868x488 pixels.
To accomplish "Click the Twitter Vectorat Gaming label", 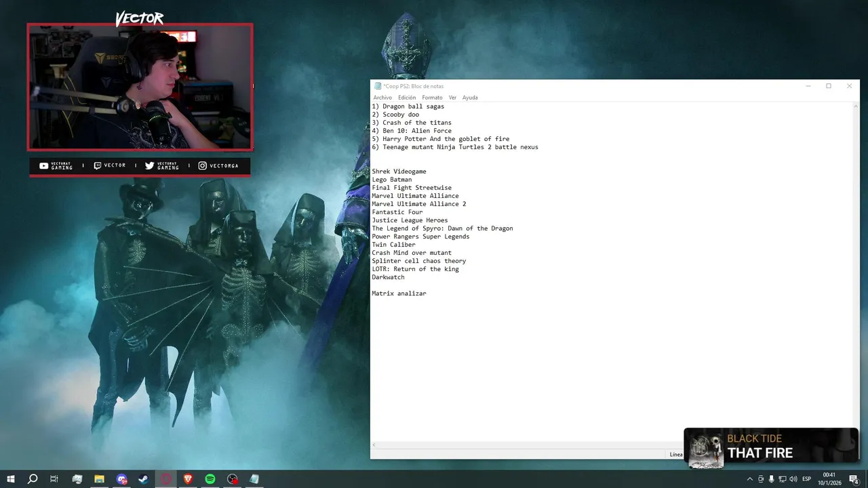I will point(162,165).
